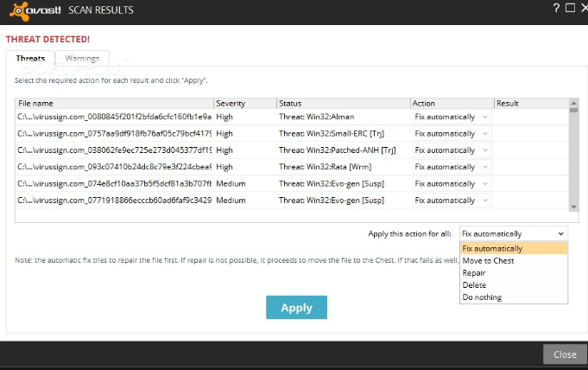Click 'Threat: Win32:Alman' status cell
The height and width of the screenshot is (370, 588).
pos(317,117)
